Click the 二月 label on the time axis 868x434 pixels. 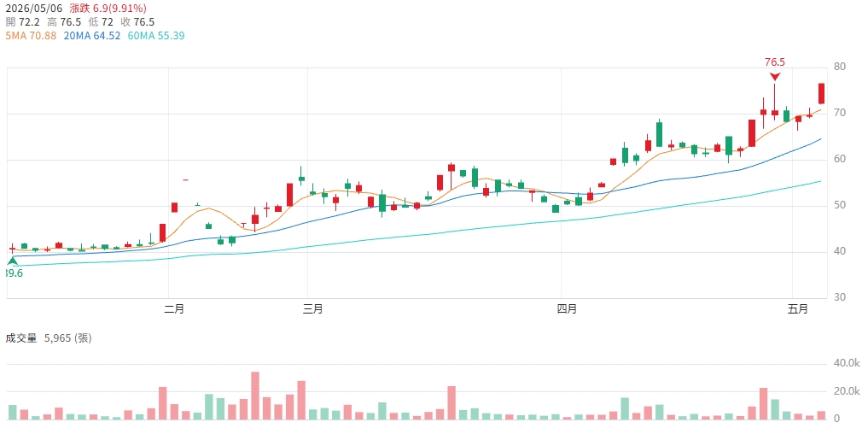click(174, 309)
